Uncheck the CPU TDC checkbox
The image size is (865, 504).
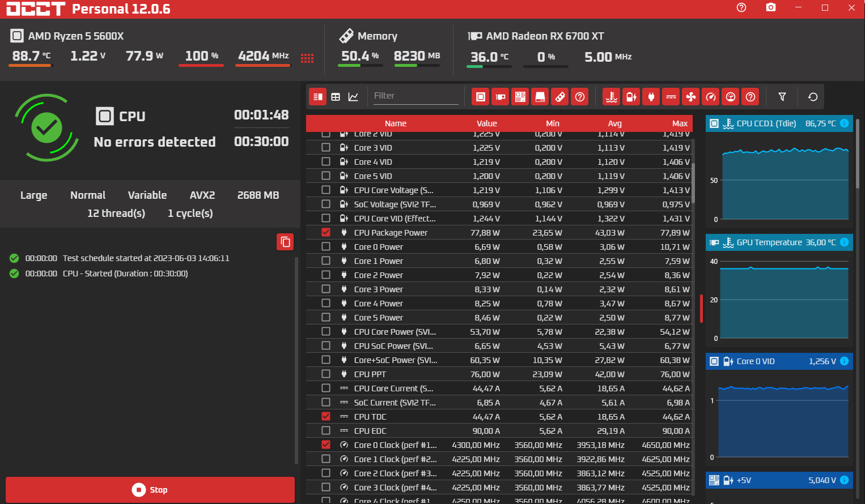coord(326,416)
